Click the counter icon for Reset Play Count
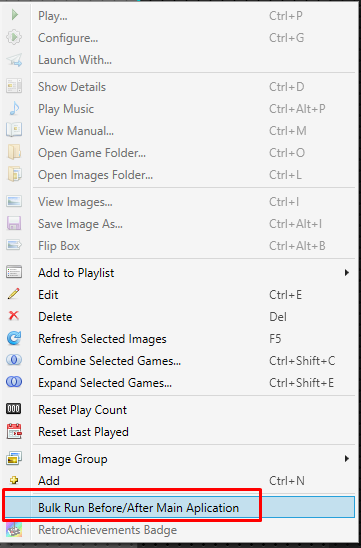This screenshot has height=548, width=361. click(x=14, y=409)
